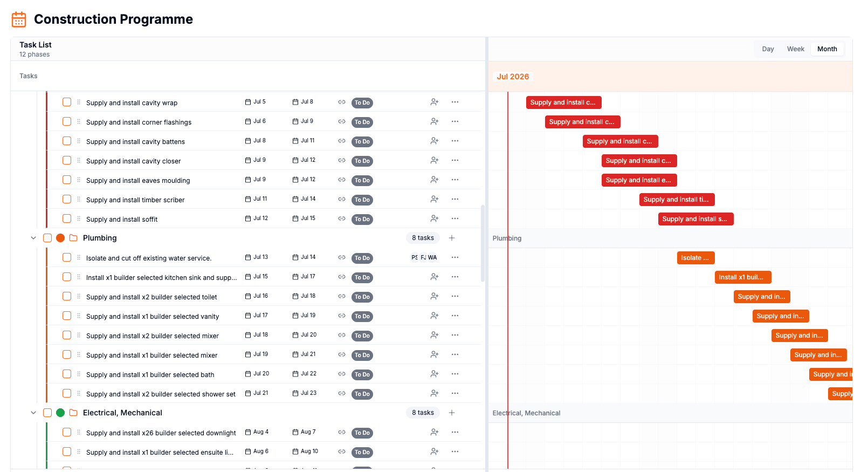Image resolution: width=868 pixels, height=472 pixels.
Task: Select the Month view tab
Action: tap(827, 49)
